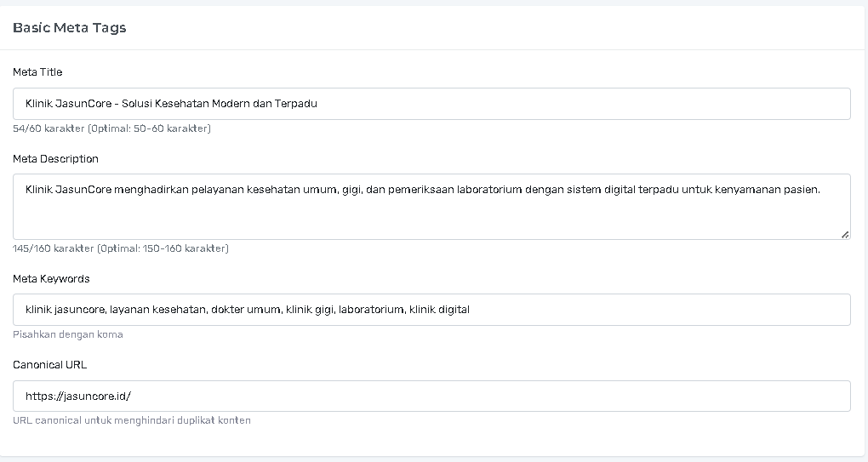Click the 54/60 karakter counter text
The width and height of the screenshot is (868, 462).
coord(111,128)
